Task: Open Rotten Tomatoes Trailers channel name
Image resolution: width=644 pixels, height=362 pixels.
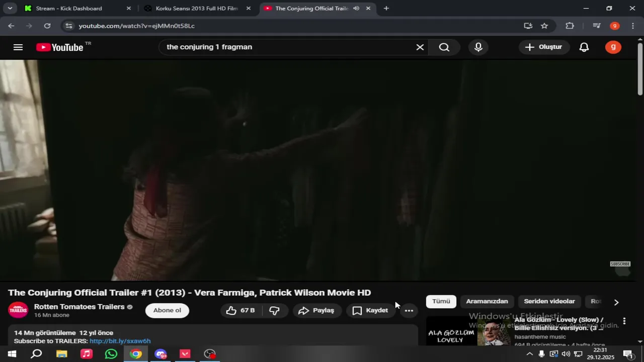Action: (x=79, y=307)
